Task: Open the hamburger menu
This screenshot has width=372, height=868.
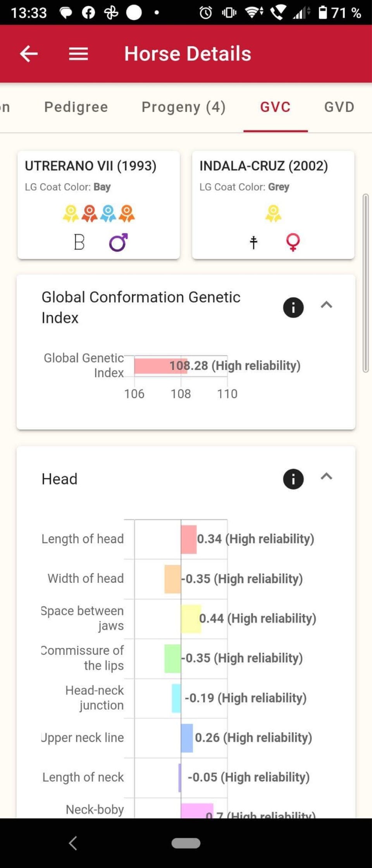Action: tap(78, 54)
